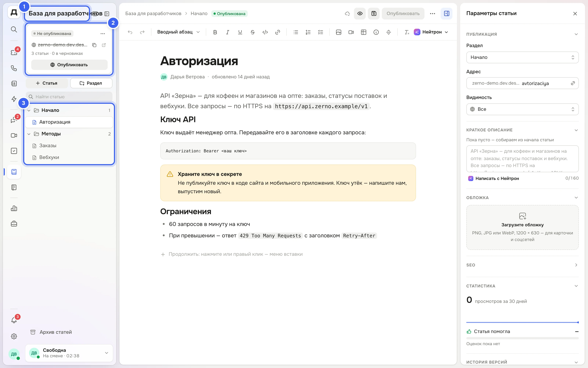This screenshot has width=588, height=368.
Task: Insert a bulleted list
Action: click(296, 32)
